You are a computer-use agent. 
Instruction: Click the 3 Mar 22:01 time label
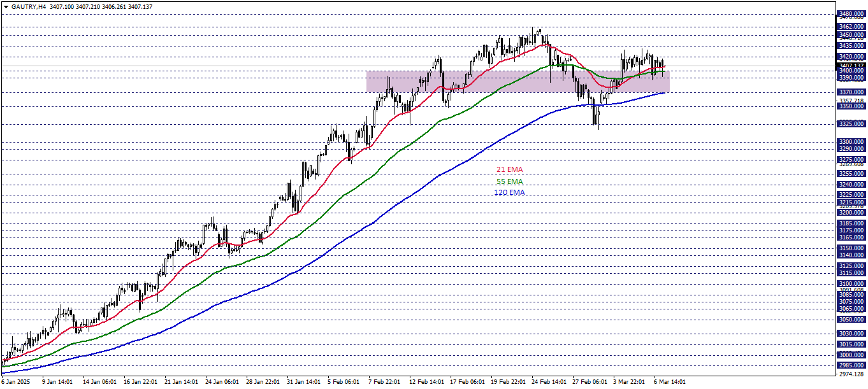[x=630, y=382]
